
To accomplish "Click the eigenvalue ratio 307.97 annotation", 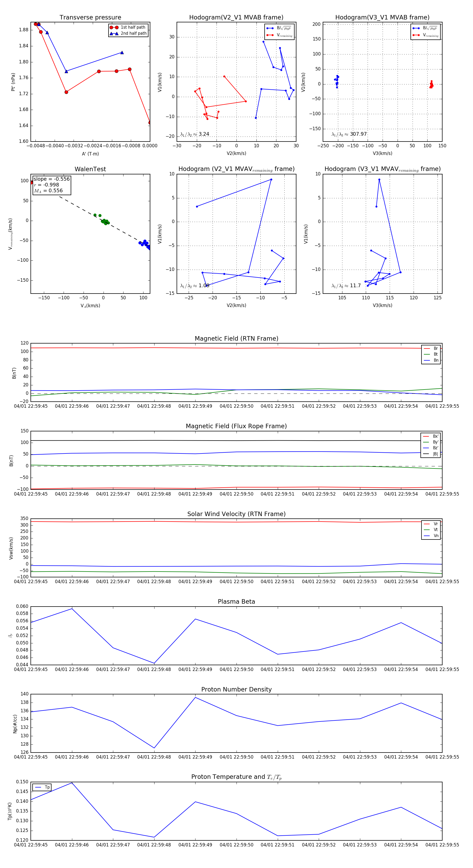I will click(x=349, y=134).
